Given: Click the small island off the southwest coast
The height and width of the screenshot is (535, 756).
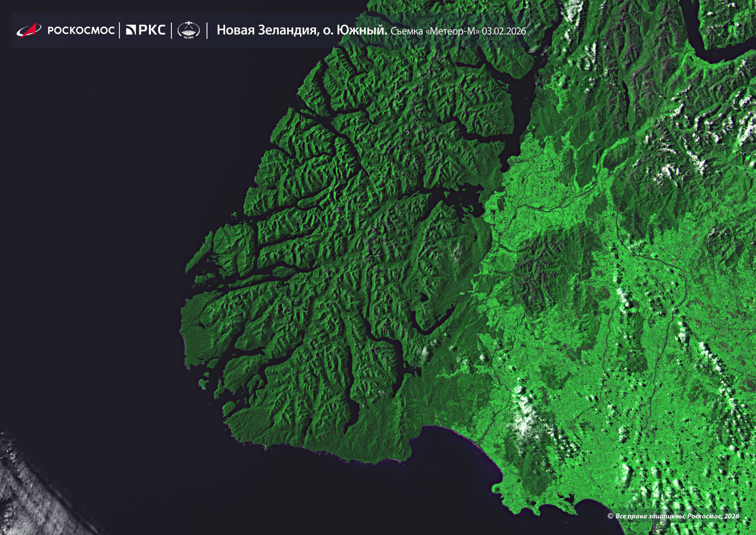Looking at the screenshot, I should tap(202, 384).
